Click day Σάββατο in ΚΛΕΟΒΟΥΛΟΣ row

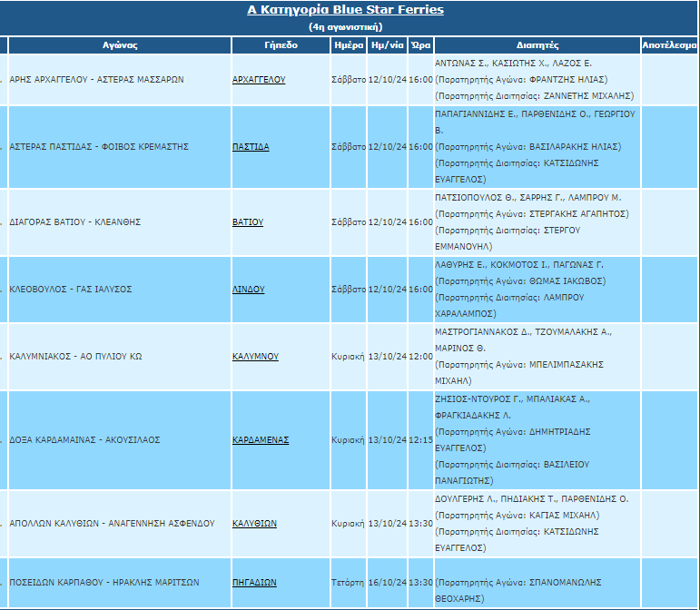pos(349,290)
